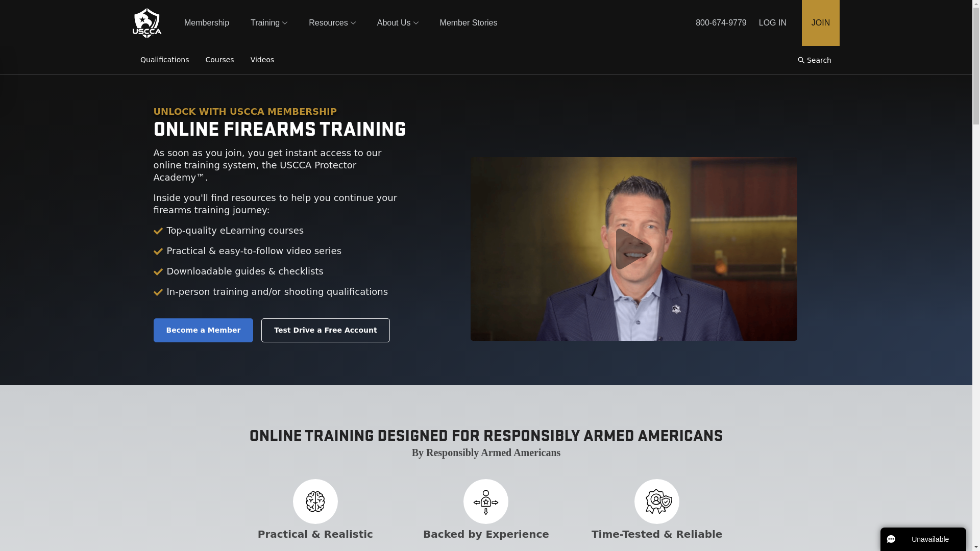Click the Time-Tested & Reliable heading
This screenshot has width=980, height=551.
point(656,534)
